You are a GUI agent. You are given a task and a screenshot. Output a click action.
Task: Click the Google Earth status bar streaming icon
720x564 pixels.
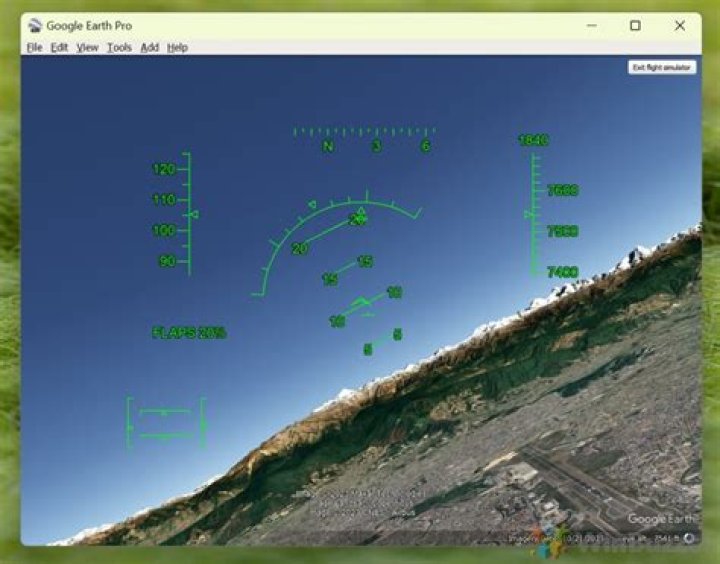(689, 538)
